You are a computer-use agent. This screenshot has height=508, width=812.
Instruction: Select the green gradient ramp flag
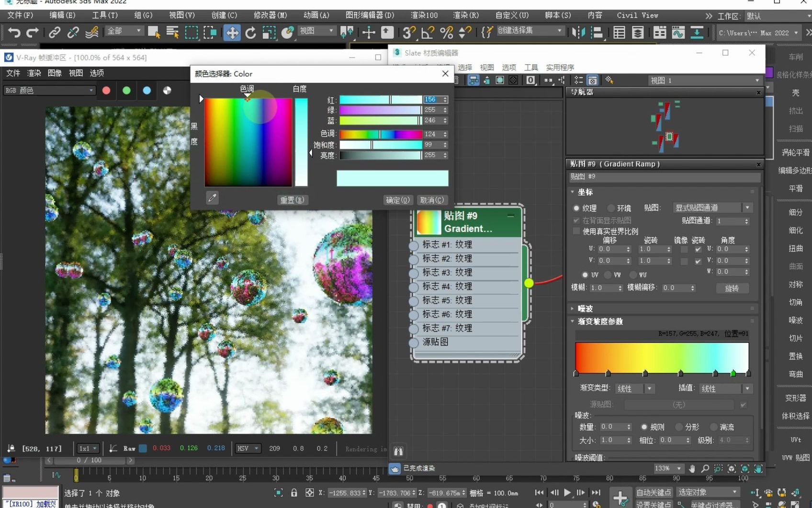pos(733,373)
